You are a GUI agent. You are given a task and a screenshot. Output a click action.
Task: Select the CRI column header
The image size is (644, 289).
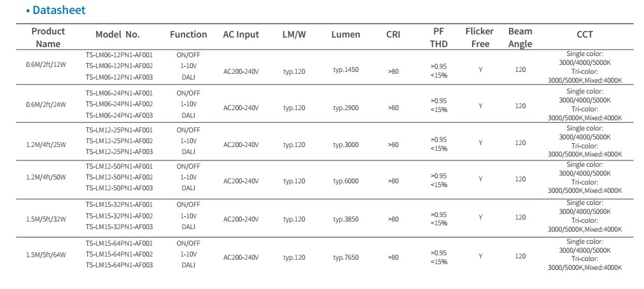pos(393,34)
